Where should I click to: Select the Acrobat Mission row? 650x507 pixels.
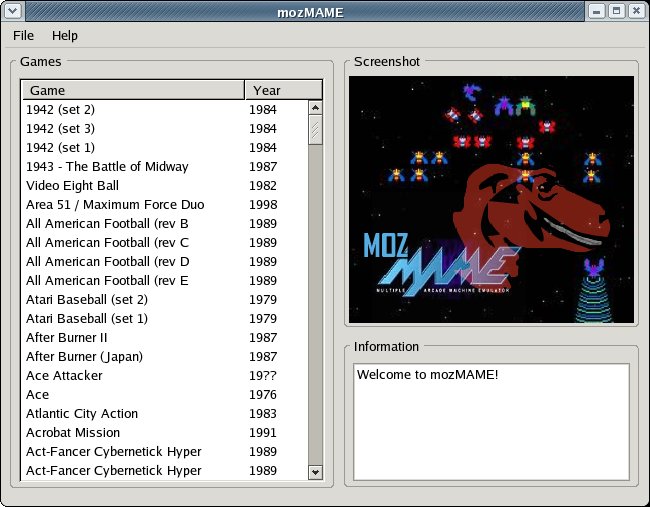(165, 433)
